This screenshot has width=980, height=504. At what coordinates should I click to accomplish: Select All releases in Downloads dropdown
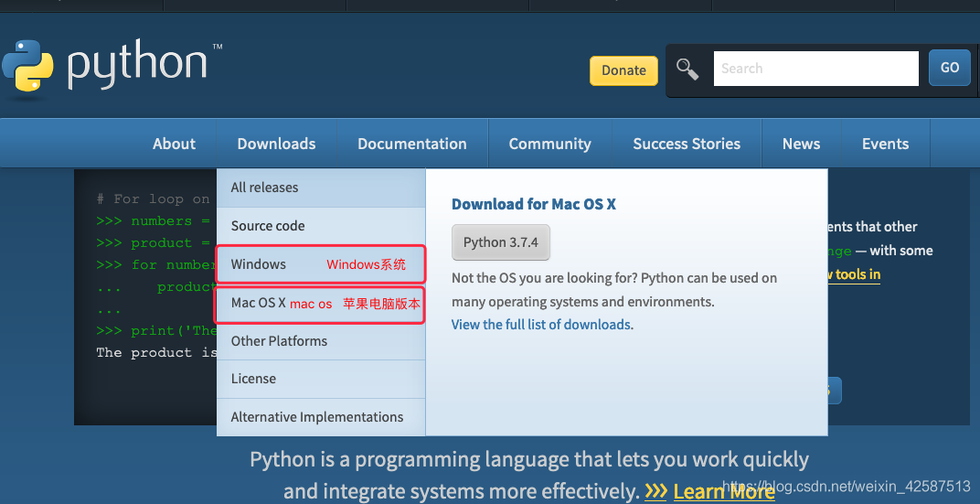(x=321, y=188)
